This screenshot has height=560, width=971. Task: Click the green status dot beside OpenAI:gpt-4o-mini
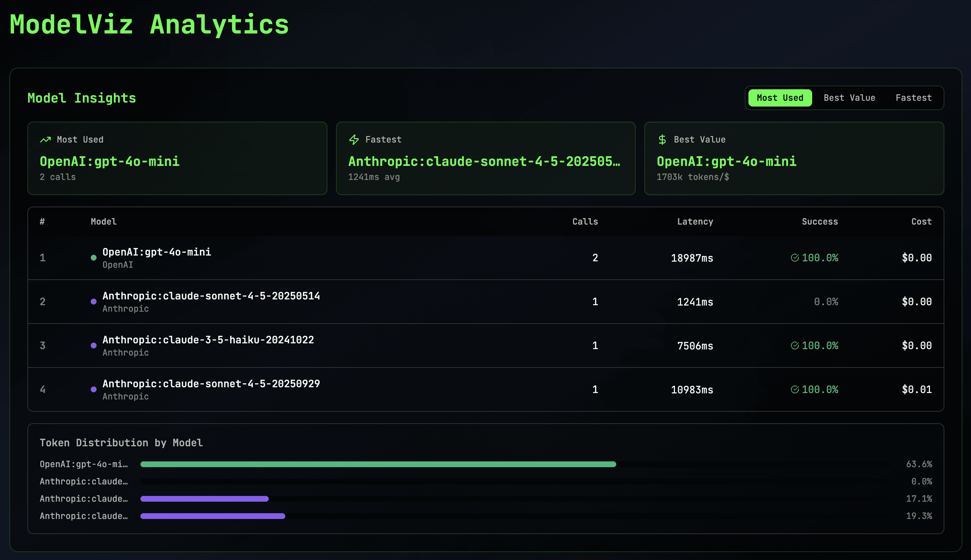94,258
